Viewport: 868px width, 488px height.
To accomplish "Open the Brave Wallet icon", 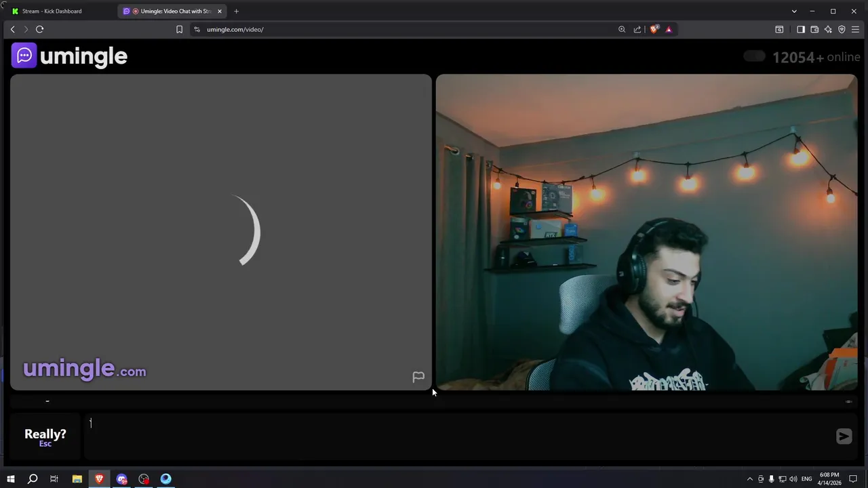I will [x=814, y=29].
